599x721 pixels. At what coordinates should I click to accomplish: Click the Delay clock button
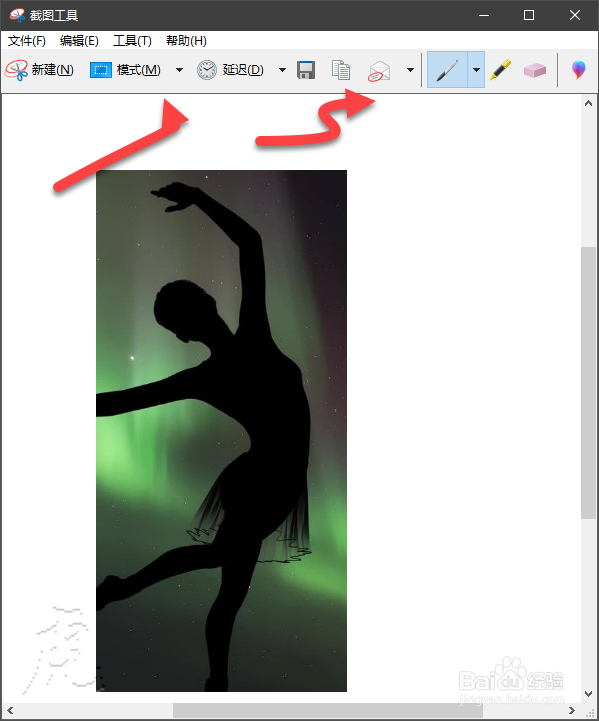coord(230,70)
